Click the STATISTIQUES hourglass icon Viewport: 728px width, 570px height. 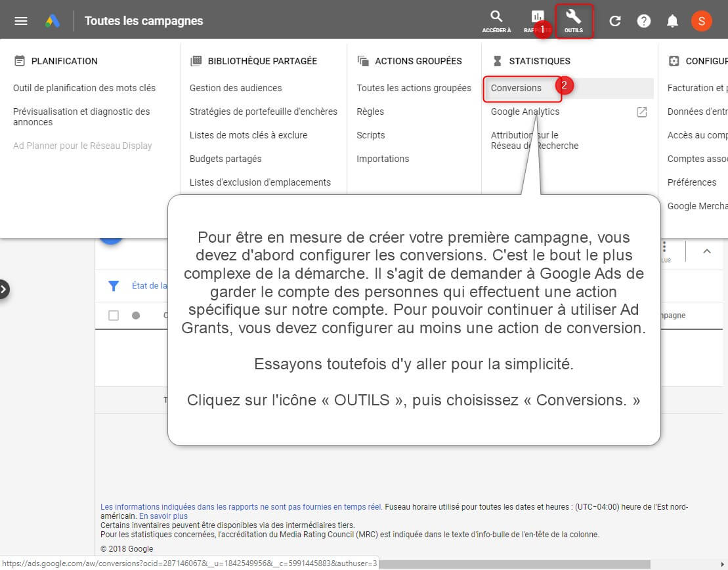click(497, 61)
